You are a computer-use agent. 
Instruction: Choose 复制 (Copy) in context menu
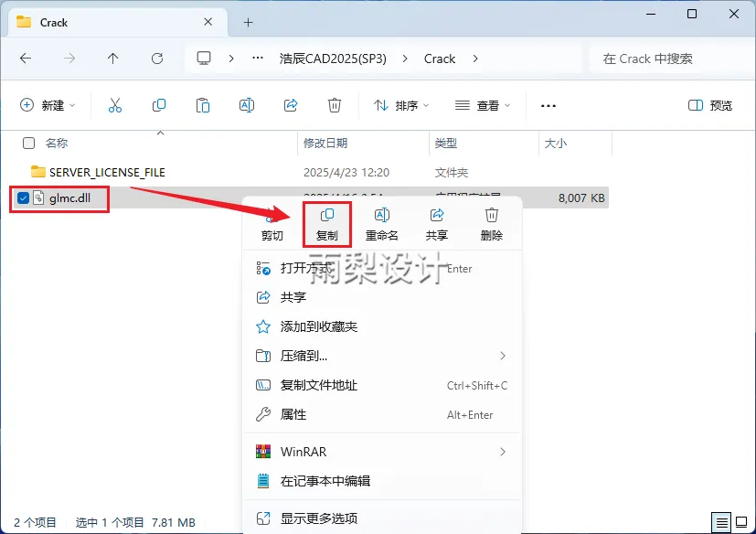pyautogui.click(x=327, y=224)
